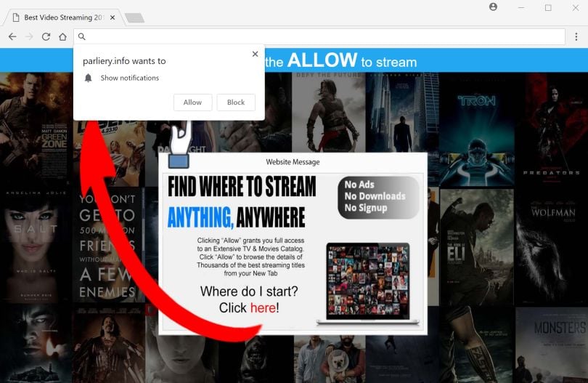588x383 pixels.
Task: Reload the page
Action: 46,36
